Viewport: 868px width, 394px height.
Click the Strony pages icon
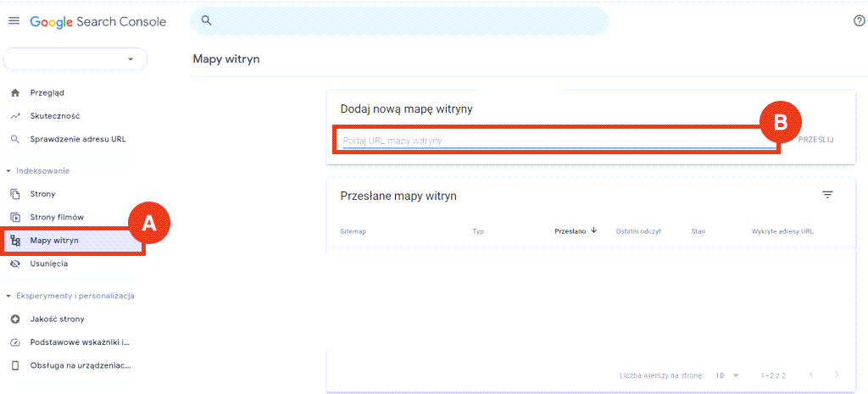pyautogui.click(x=14, y=194)
